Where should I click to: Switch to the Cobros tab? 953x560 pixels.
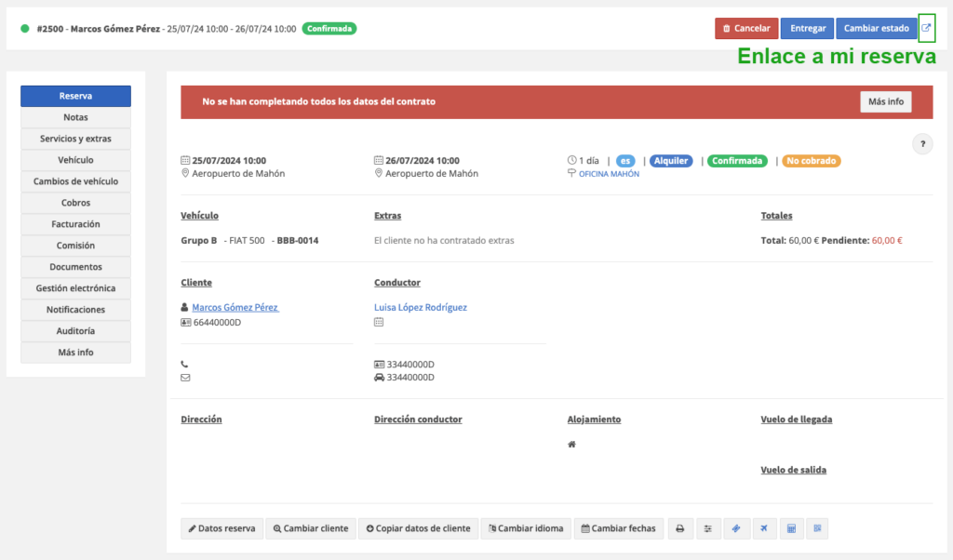pyautogui.click(x=76, y=203)
